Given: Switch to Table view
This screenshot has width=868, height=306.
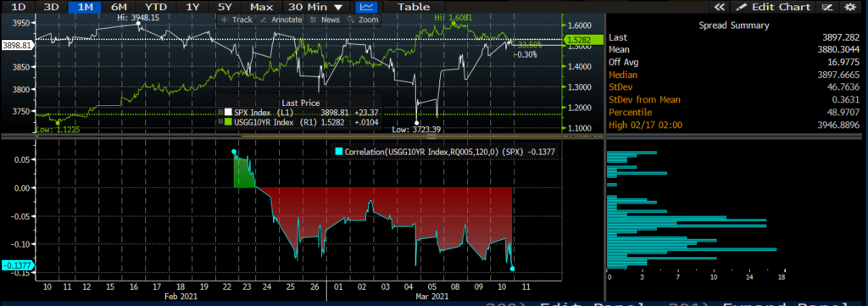Looking at the screenshot, I should [414, 7].
